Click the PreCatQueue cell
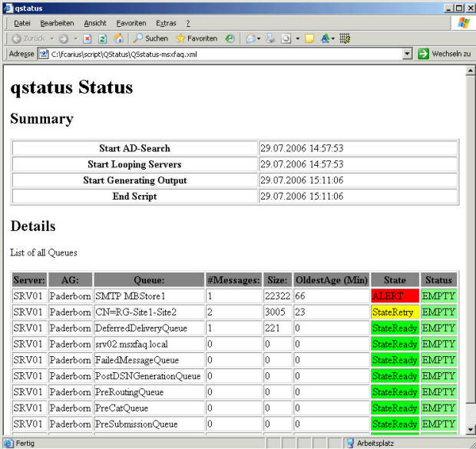Screen dimensions: 476x449 click(149, 408)
